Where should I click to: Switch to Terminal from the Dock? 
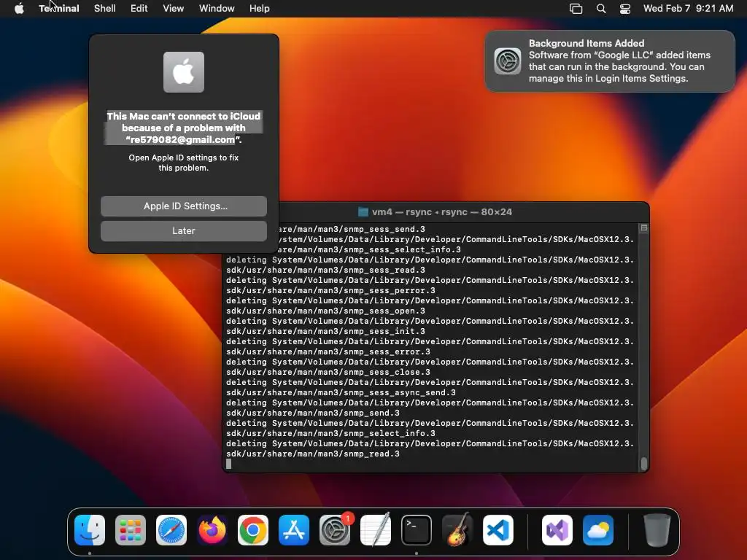417,530
